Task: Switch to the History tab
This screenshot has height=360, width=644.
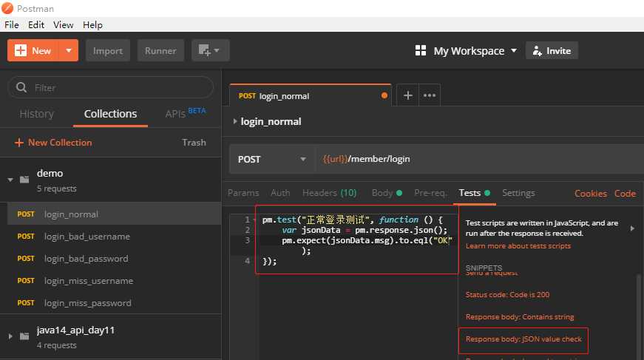Action: [36, 114]
